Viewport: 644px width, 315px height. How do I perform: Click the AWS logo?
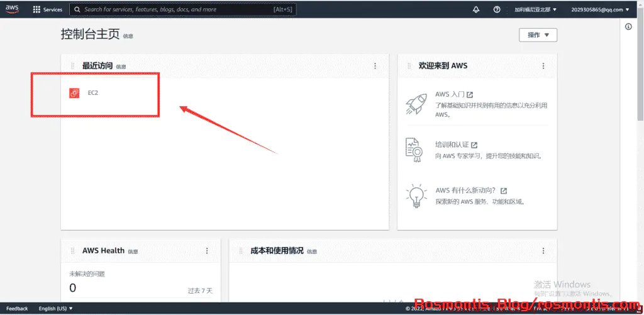coord(13,9)
